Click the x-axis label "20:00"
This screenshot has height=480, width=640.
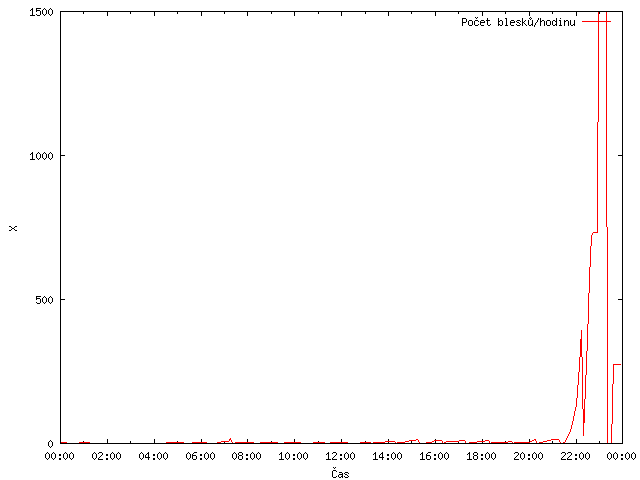[528, 456]
